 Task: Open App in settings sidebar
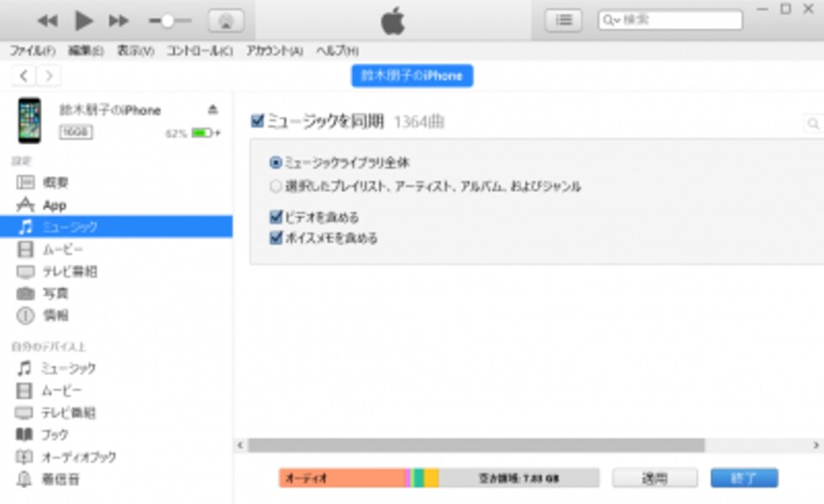pyautogui.click(x=116, y=205)
